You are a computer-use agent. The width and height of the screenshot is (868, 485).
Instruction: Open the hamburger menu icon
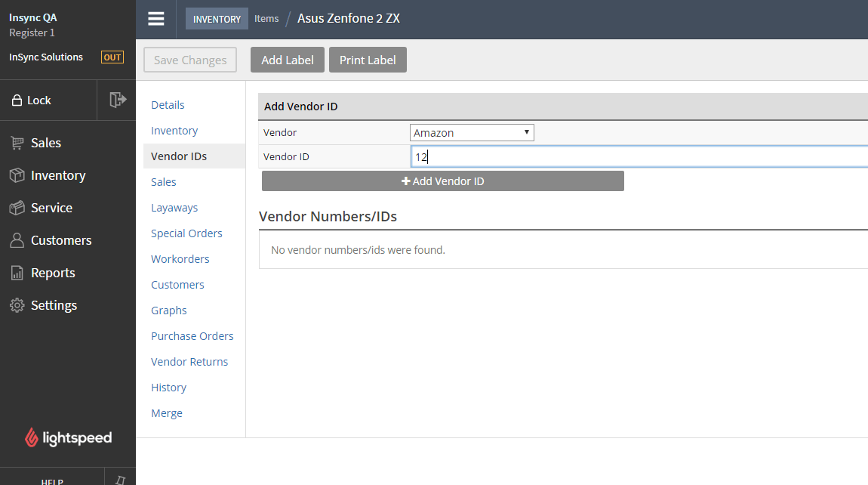click(x=156, y=19)
